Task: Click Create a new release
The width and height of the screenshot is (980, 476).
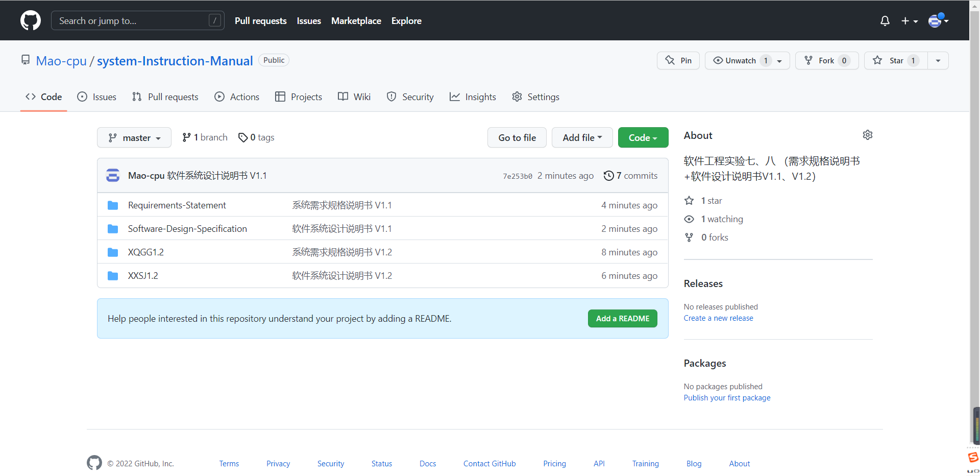Action: (719, 318)
